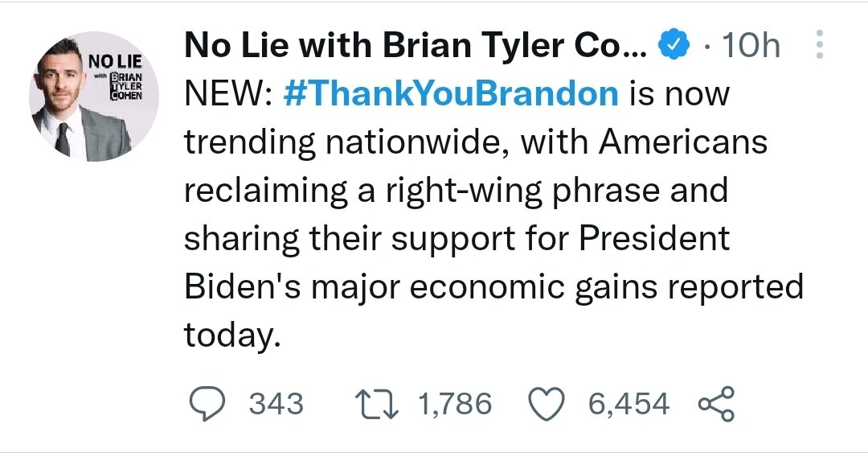The image size is (868, 465).
Task: Click the 1,786 retweets count
Action: point(455,404)
